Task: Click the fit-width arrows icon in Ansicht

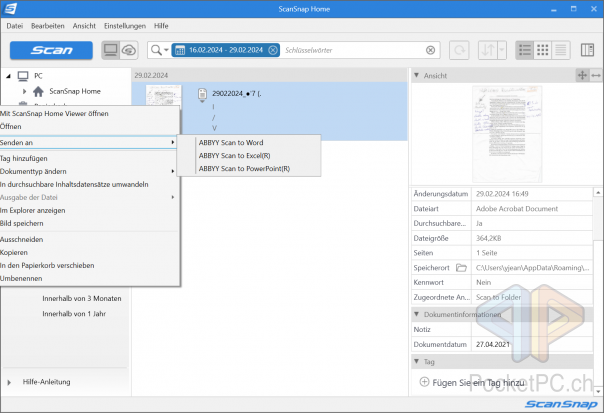Action: coord(596,76)
